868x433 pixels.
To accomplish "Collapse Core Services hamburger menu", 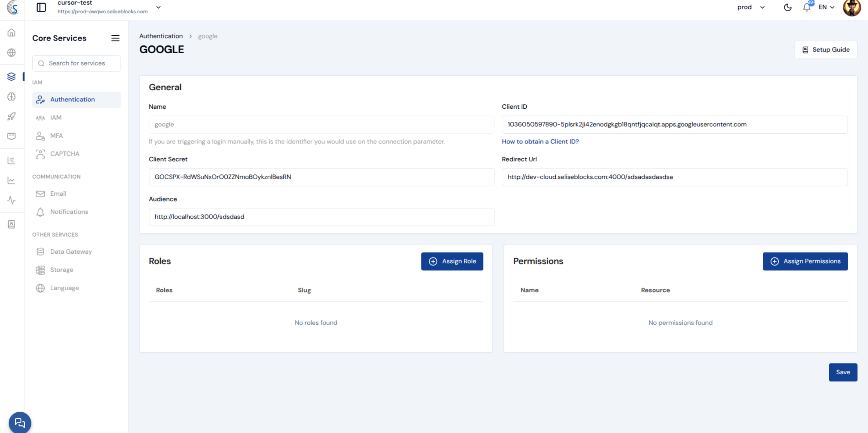I will click(115, 38).
